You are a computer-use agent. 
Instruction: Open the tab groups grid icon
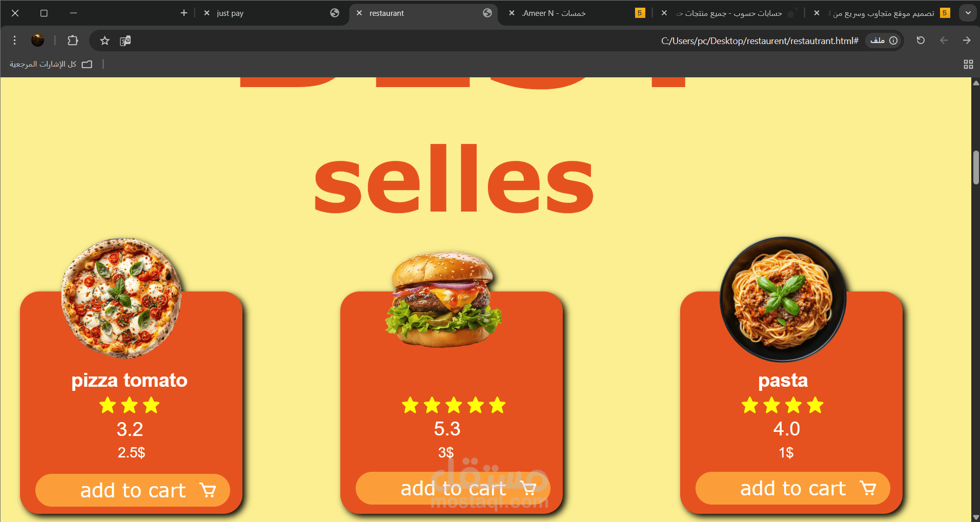click(968, 64)
